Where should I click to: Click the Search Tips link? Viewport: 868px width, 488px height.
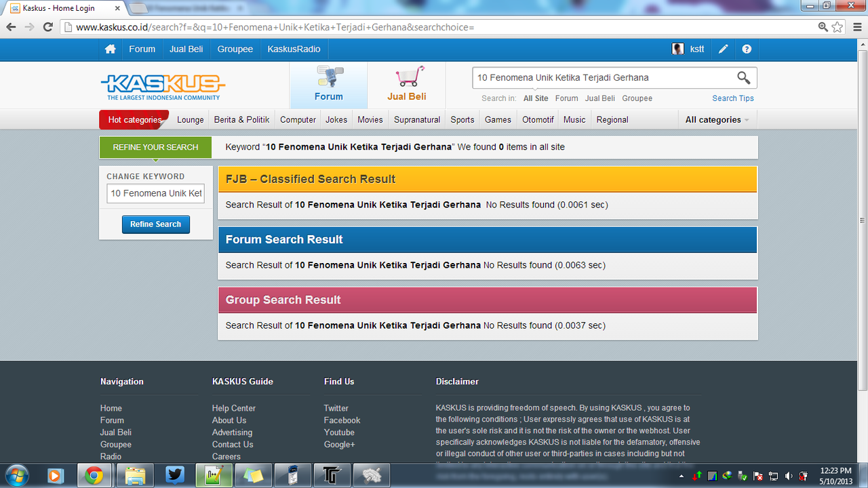pyautogui.click(x=733, y=98)
